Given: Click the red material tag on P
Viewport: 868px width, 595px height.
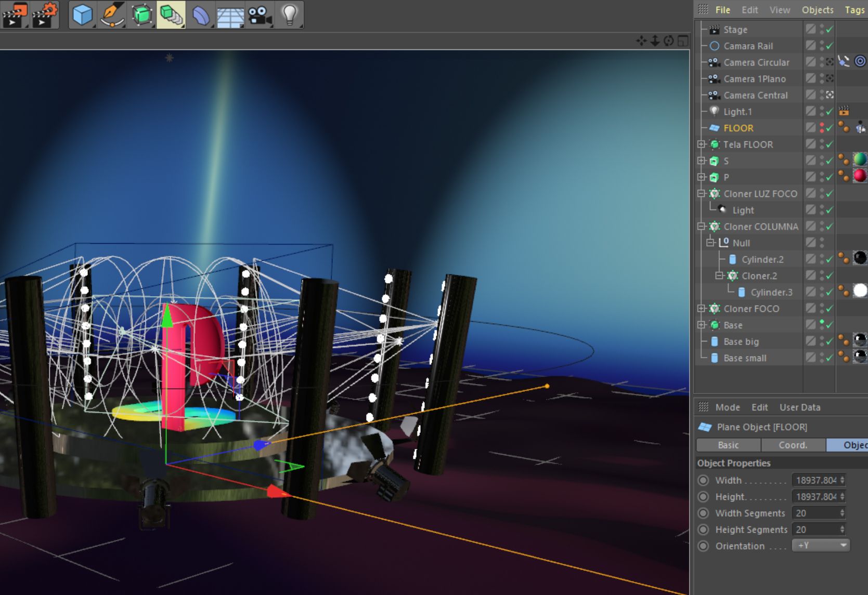Looking at the screenshot, I should click(x=860, y=176).
